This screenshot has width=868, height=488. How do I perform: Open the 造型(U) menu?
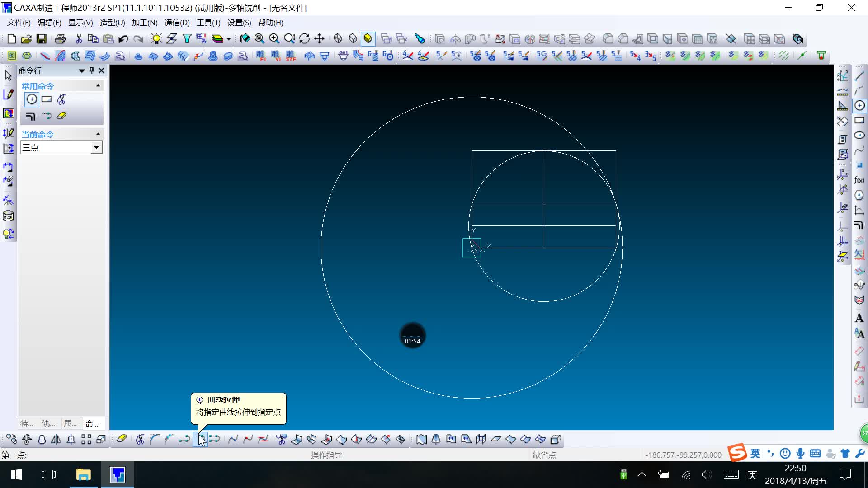pyautogui.click(x=112, y=23)
